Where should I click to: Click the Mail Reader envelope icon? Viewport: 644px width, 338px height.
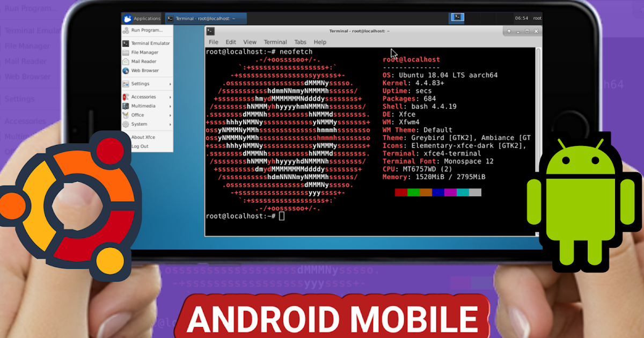(126, 62)
